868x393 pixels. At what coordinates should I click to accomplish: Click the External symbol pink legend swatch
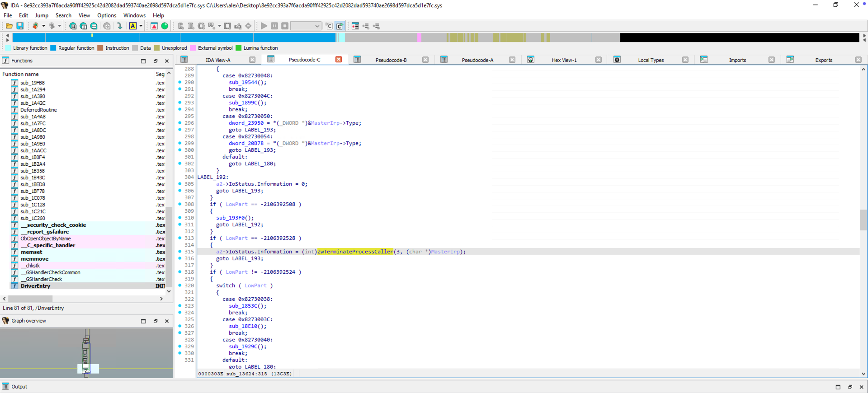click(x=193, y=48)
